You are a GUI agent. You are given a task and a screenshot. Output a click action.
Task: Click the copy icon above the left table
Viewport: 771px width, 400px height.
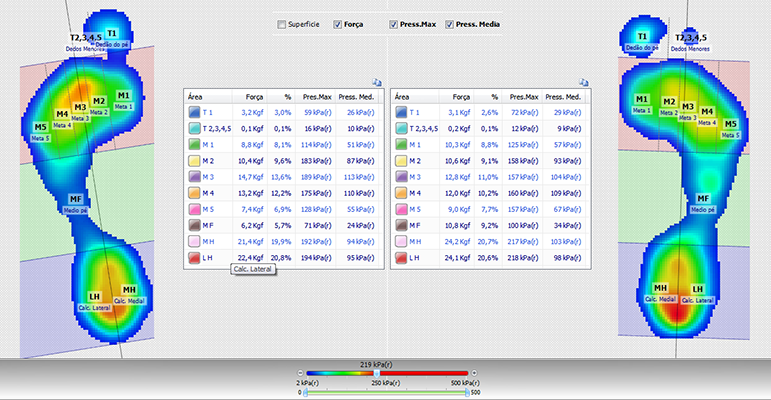(x=376, y=83)
